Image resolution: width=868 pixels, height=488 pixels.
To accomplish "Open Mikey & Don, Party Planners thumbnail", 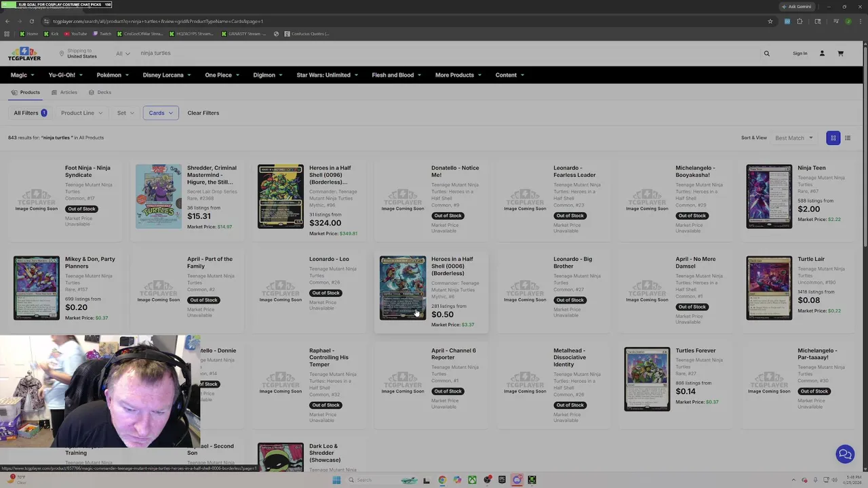I will [x=37, y=288].
